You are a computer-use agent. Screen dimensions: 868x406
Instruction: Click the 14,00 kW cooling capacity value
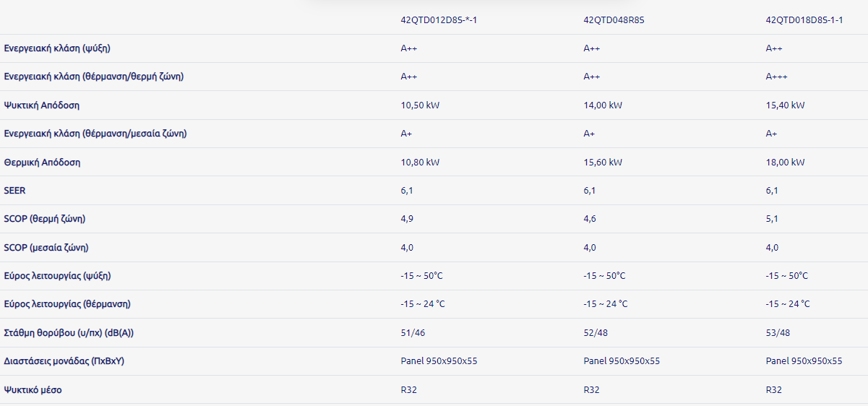coord(603,105)
